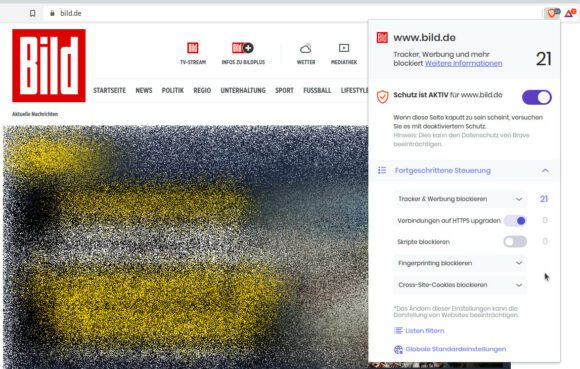Turn off Shields protection for www.bild.de
The width and height of the screenshot is (580, 369).
coord(537,98)
